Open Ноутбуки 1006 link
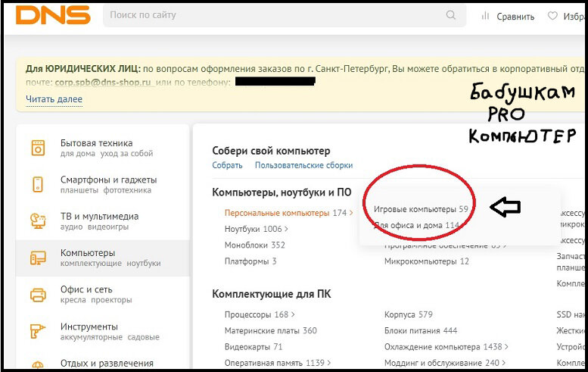 click(253, 229)
